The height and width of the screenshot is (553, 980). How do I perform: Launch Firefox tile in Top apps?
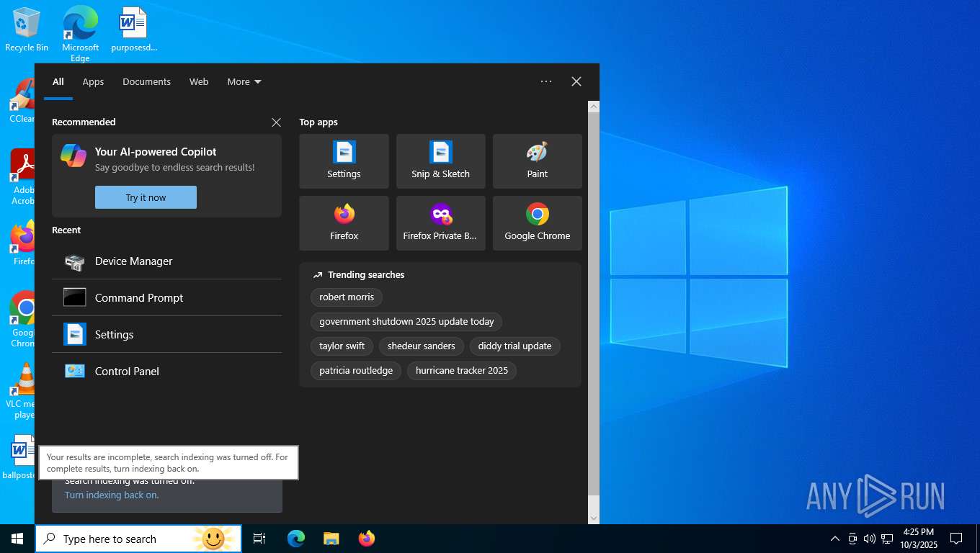click(344, 223)
